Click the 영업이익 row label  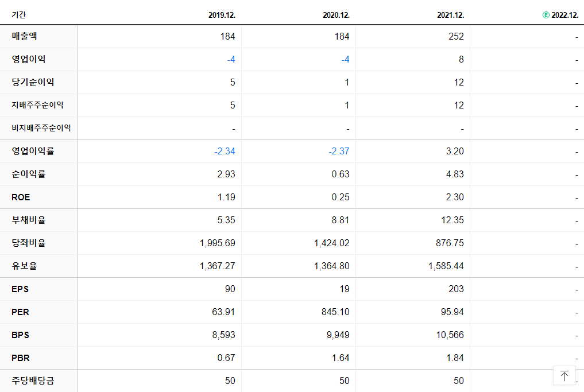29,59
